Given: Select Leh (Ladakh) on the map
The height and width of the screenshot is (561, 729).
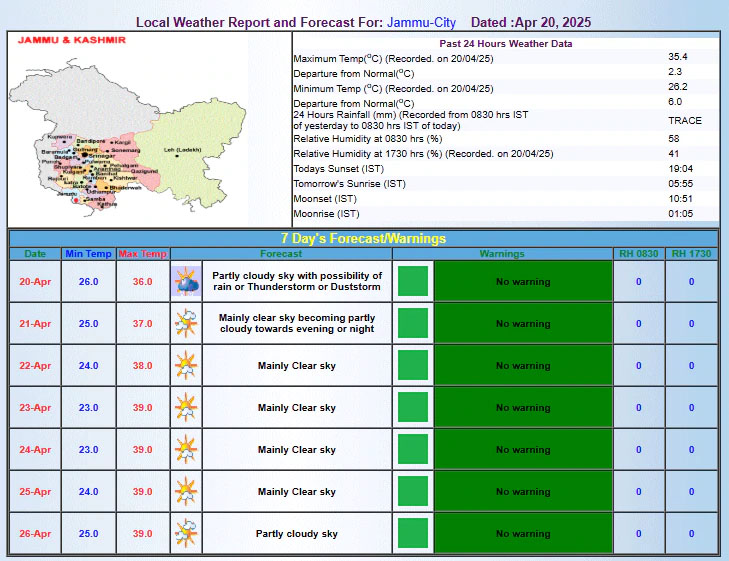Looking at the screenshot, I should (182, 150).
